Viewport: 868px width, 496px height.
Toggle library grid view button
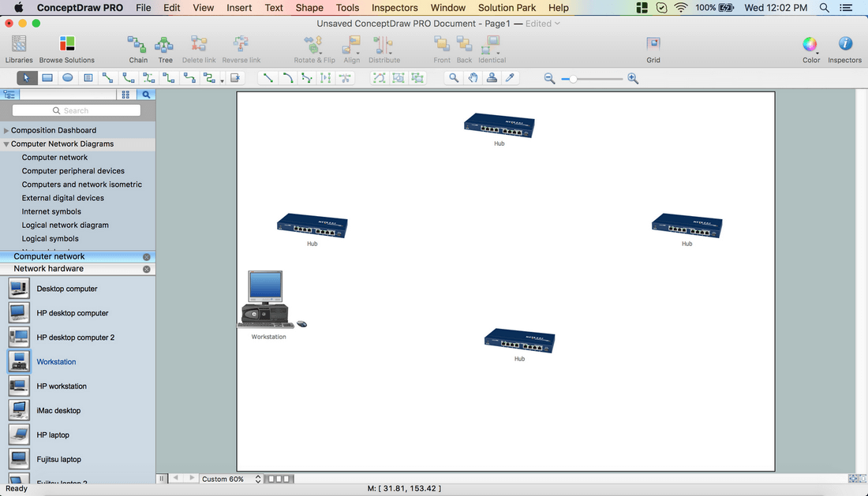point(125,95)
